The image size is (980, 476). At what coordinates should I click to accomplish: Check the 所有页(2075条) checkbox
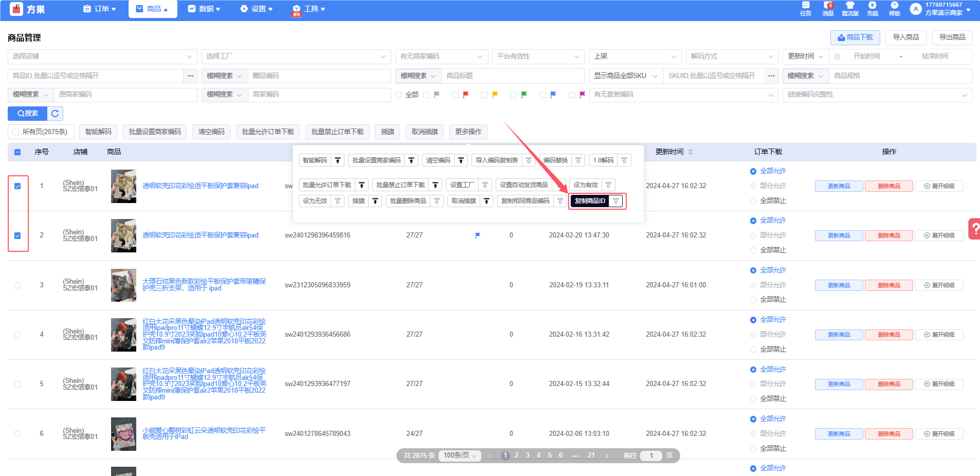(x=16, y=132)
